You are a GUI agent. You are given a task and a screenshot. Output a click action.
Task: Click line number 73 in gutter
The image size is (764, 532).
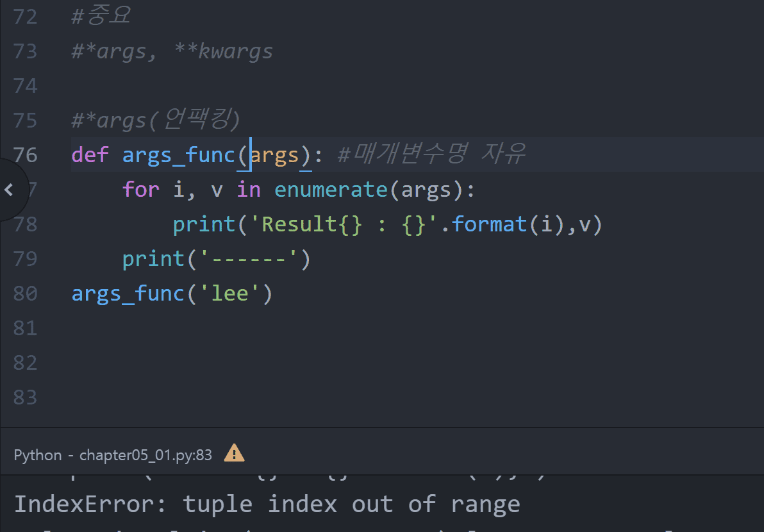click(x=25, y=51)
